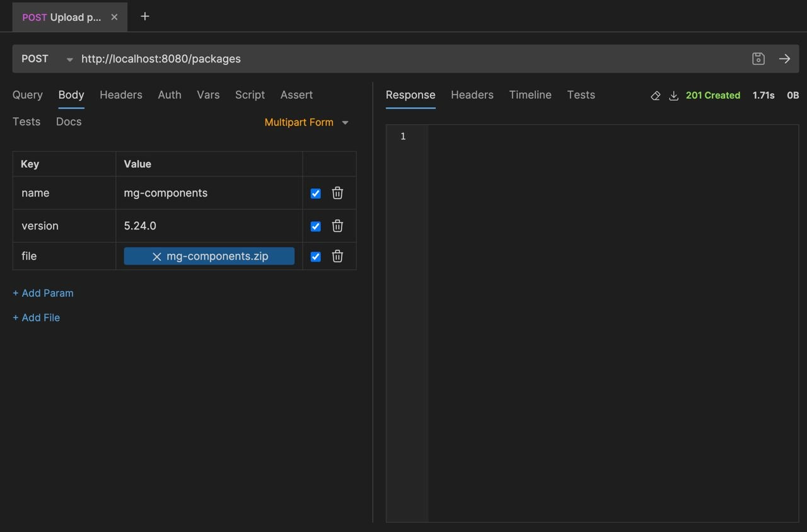Select the Response tab
Image resolution: width=807 pixels, height=532 pixels.
tap(410, 95)
